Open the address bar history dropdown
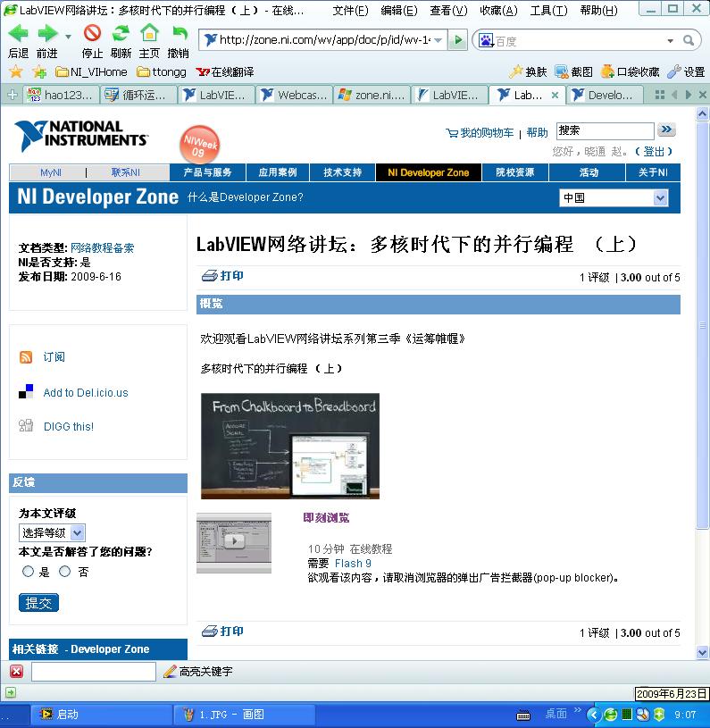 [x=439, y=40]
